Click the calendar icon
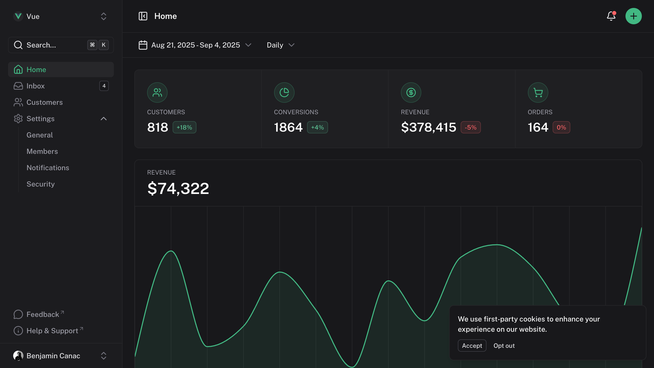654x368 pixels. coord(143,45)
